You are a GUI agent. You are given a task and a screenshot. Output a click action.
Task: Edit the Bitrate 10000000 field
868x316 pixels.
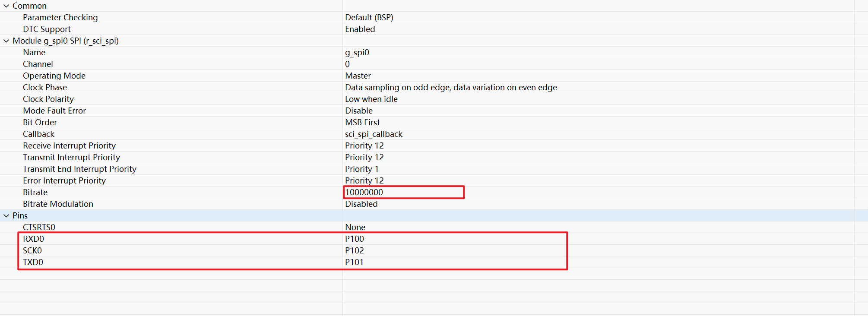404,192
